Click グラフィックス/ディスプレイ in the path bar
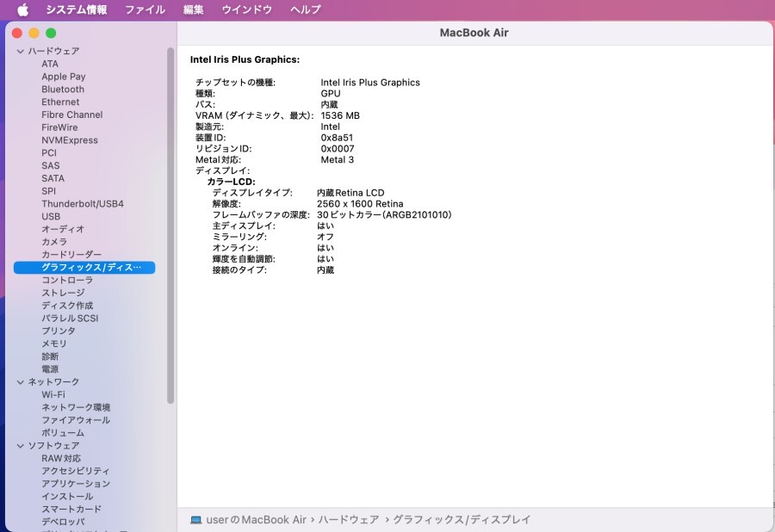 pyautogui.click(x=462, y=520)
